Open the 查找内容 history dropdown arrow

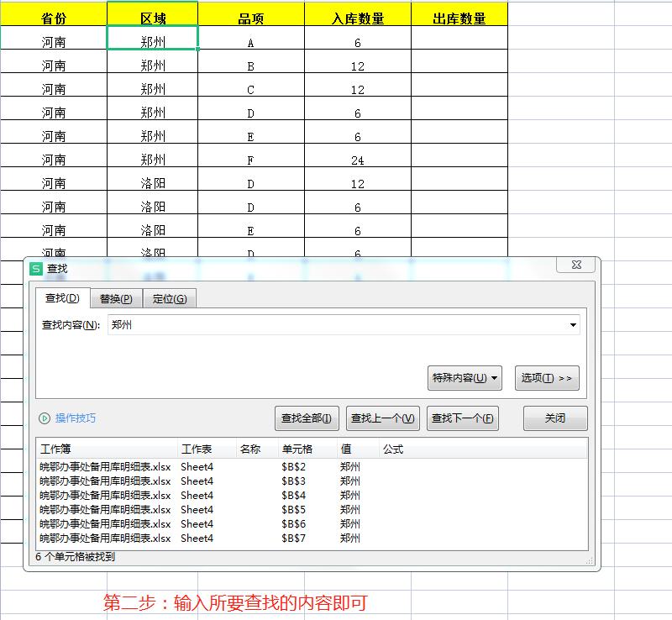[x=573, y=324]
